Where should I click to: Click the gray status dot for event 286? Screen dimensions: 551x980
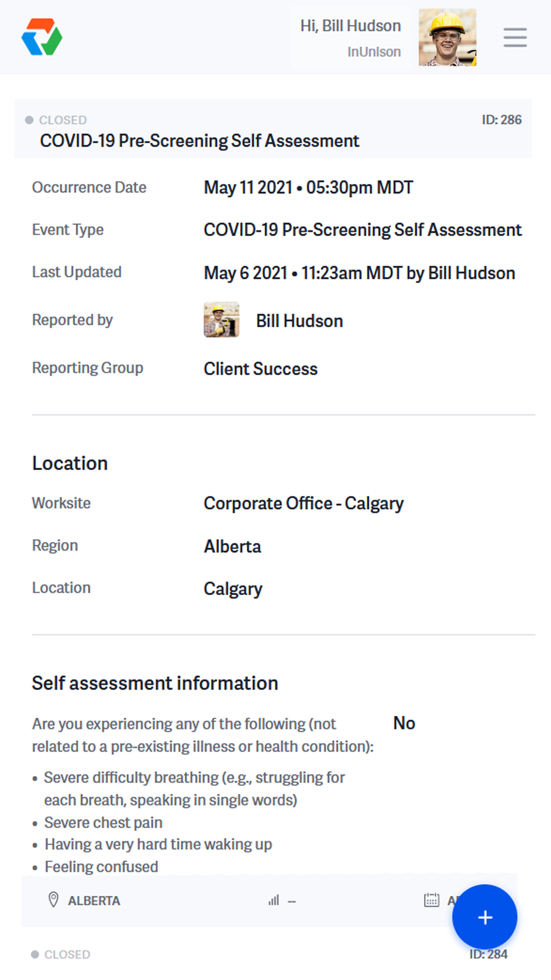29,120
